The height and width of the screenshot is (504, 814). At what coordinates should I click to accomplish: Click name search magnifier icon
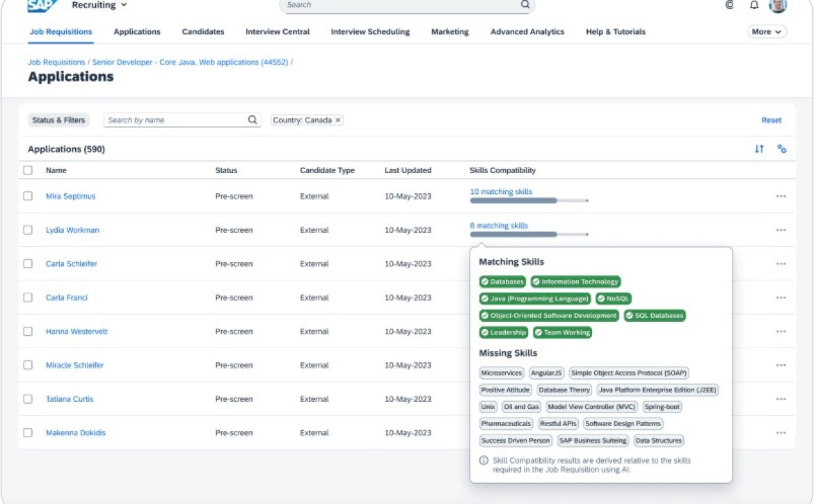(253, 120)
